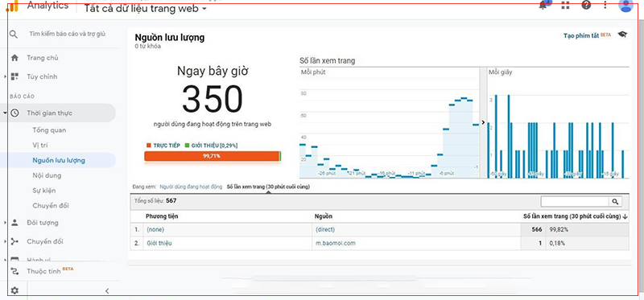This screenshot has width=644, height=300.
Task: Click the m.baomoi.com source link
Action: pyautogui.click(x=336, y=244)
